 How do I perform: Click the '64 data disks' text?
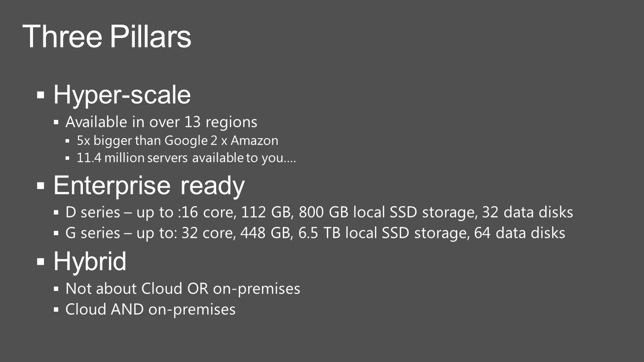point(520,233)
